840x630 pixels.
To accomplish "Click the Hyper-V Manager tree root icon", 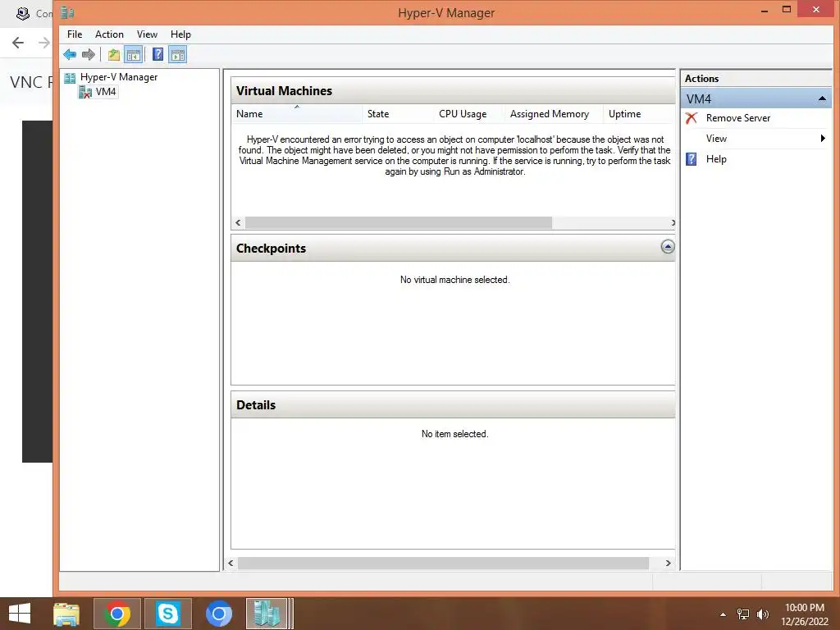I will [x=70, y=78].
